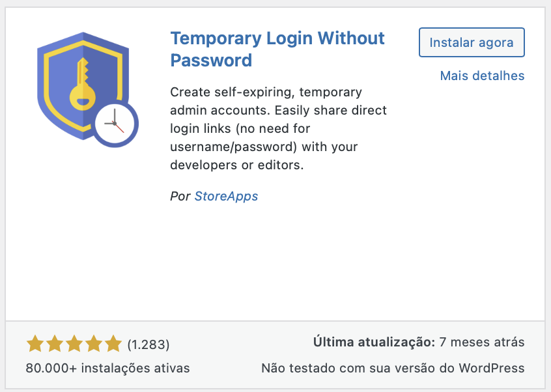551x392 pixels.
Task: Visit the StoreApps author link
Action: tap(226, 196)
